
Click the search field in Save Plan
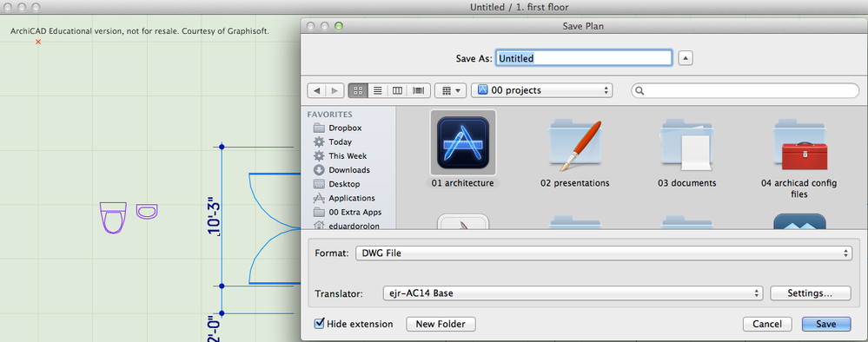coord(745,91)
